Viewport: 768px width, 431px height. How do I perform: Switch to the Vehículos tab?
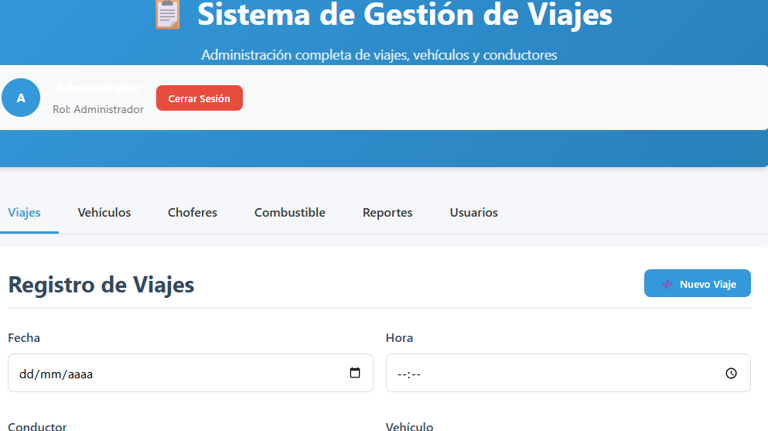tap(104, 213)
